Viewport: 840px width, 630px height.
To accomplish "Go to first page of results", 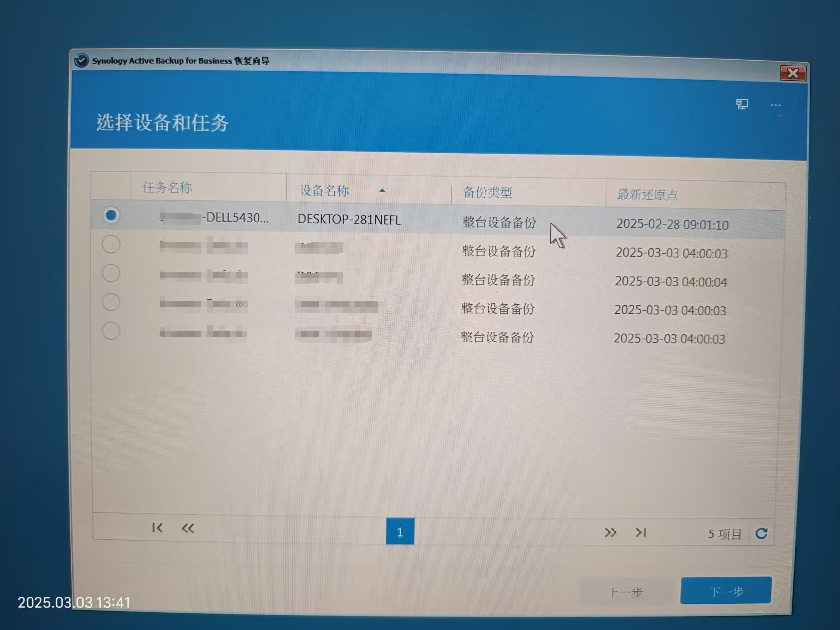I will click(x=157, y=528).
